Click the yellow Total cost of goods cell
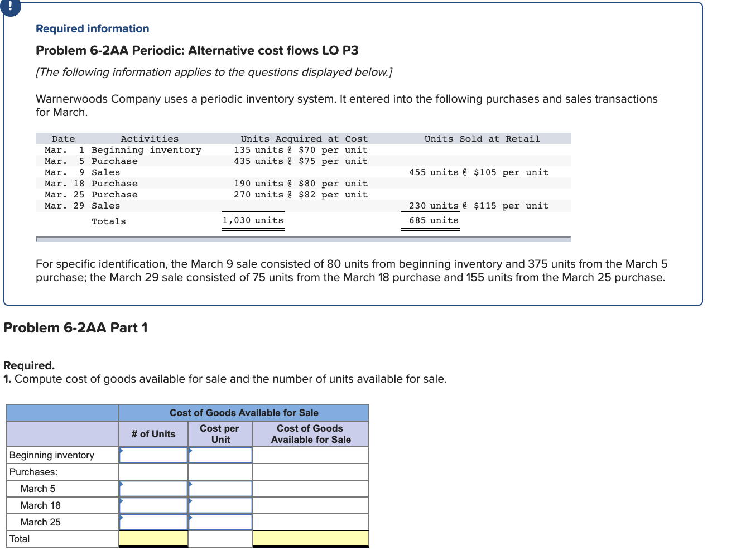 [x=310, y=539]
